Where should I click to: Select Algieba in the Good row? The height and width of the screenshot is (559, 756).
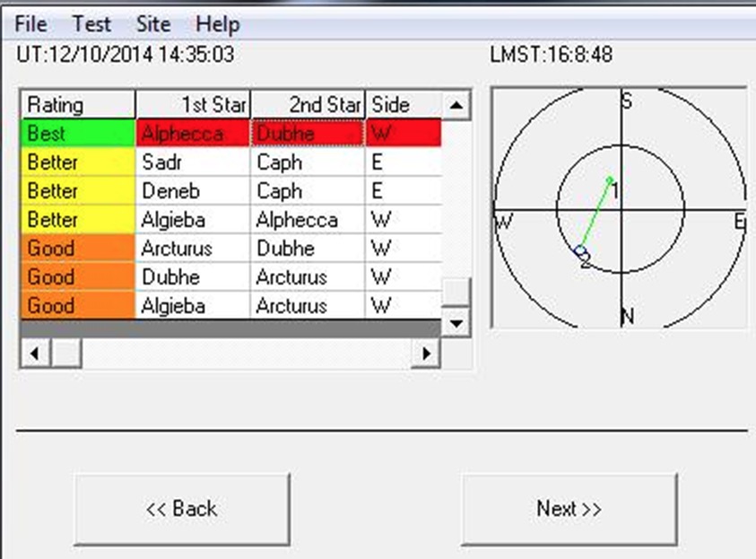click(x=194, y=305)
